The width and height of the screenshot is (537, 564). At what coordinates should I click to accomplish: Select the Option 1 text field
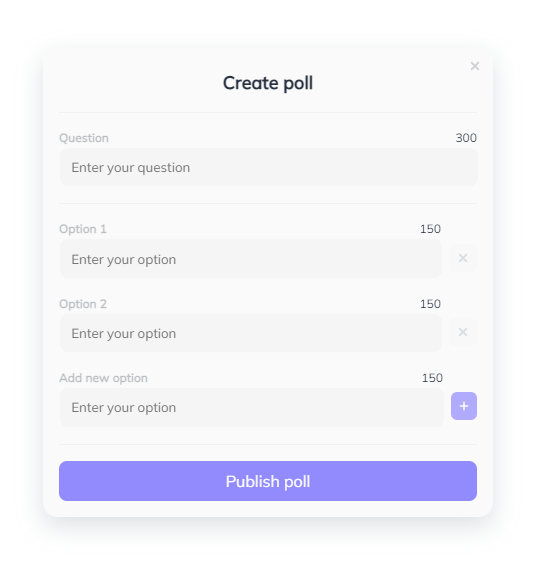tap(251, 259)
